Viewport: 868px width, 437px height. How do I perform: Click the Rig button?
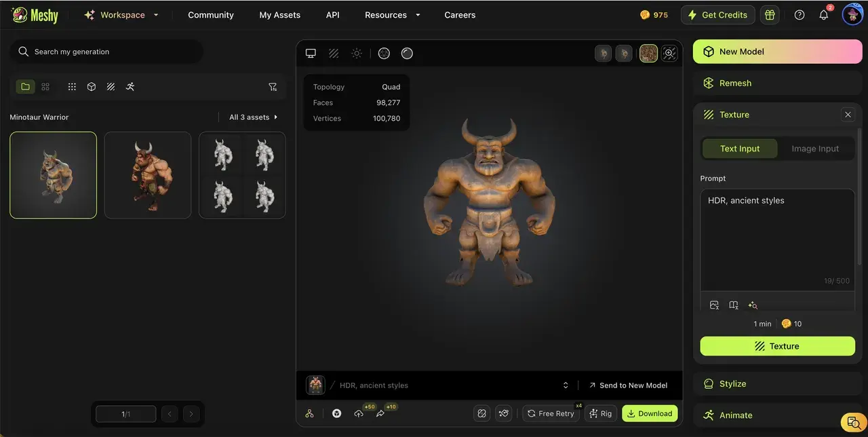click(599, 413)
